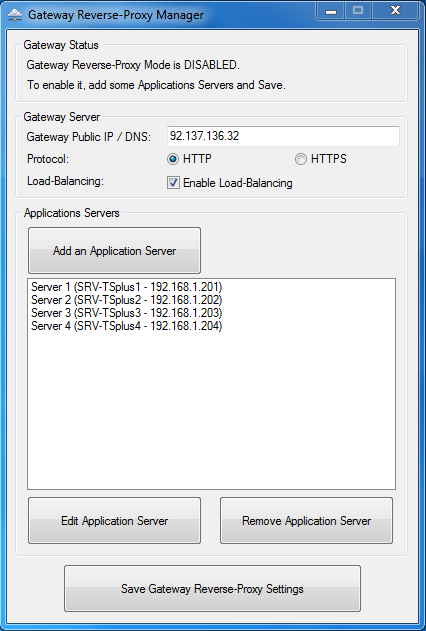This screenshot has height=631, width=426.
Task: Select Server 2 (SRV-TSplus2 - 192.168.1.202)
Action: click(127, 300)
